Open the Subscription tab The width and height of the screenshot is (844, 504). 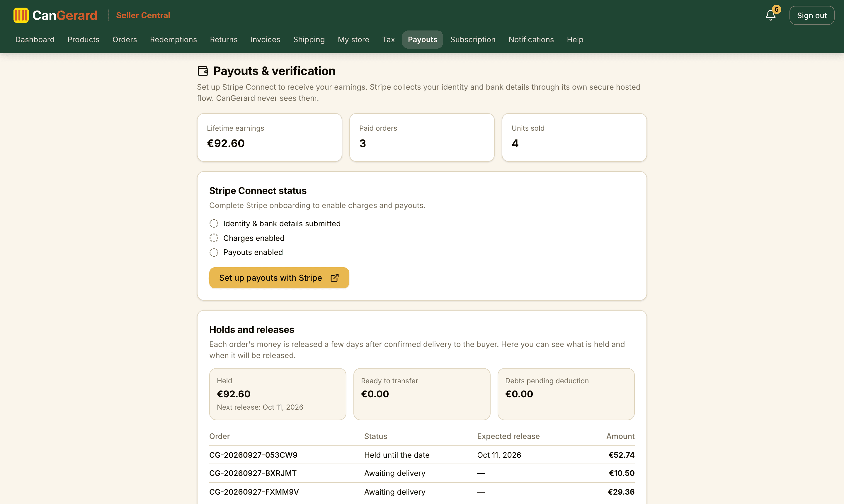click(473, 39)
